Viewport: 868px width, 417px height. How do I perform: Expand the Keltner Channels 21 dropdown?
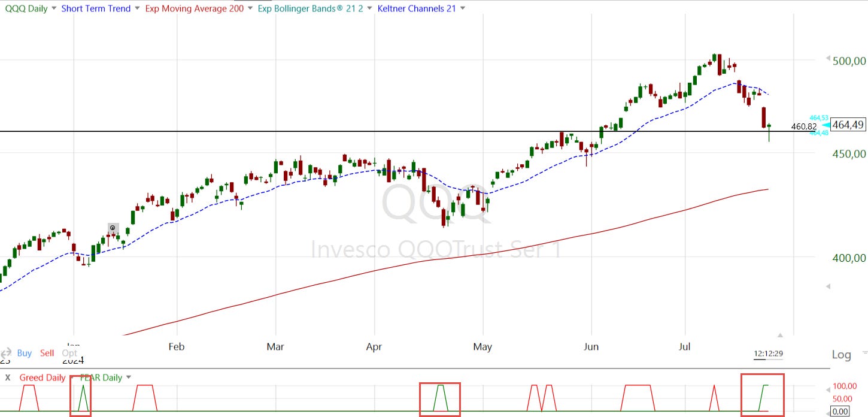463,8
